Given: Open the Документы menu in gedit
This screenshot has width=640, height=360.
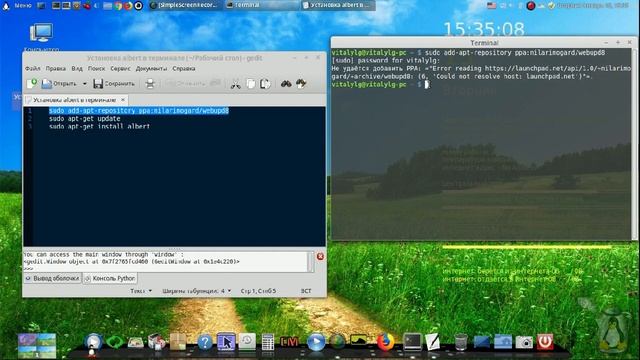Looking at the screenshot, I should click(151, 69).
